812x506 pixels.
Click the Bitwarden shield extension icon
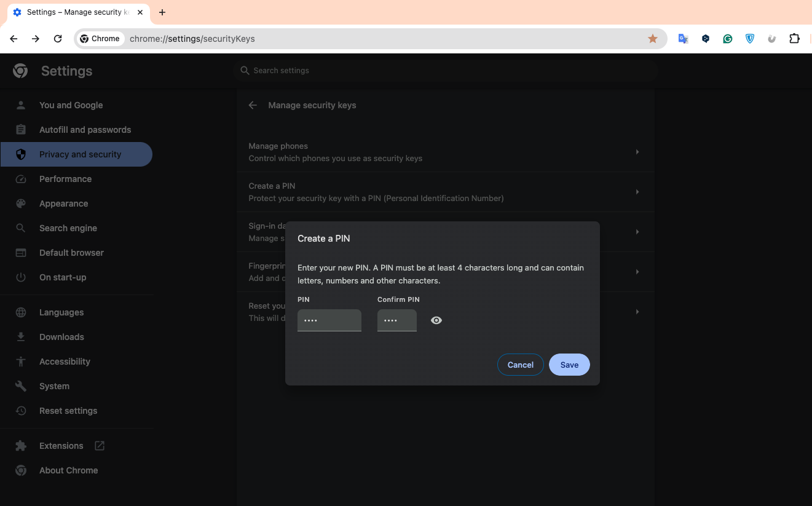pos(750,39)
